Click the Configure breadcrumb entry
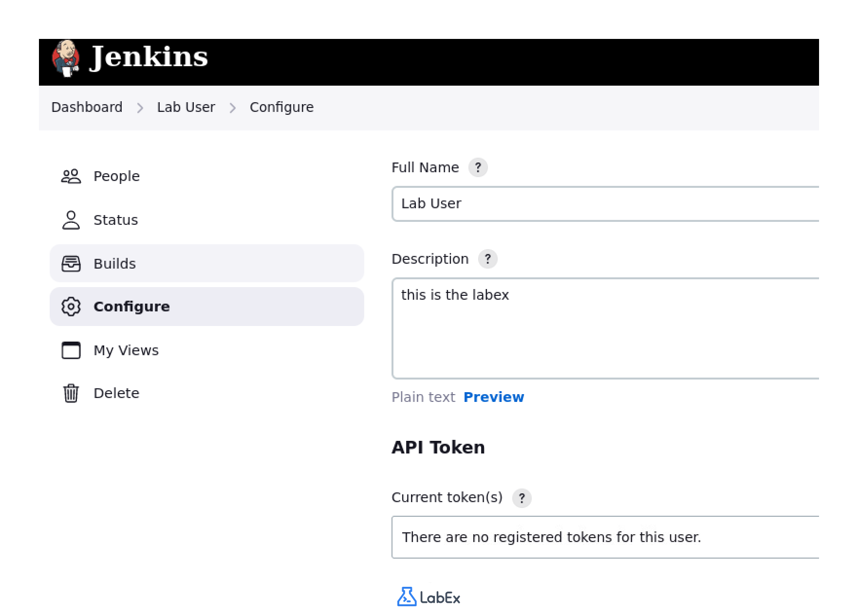The image size is (858, 616). click(281, 107)
